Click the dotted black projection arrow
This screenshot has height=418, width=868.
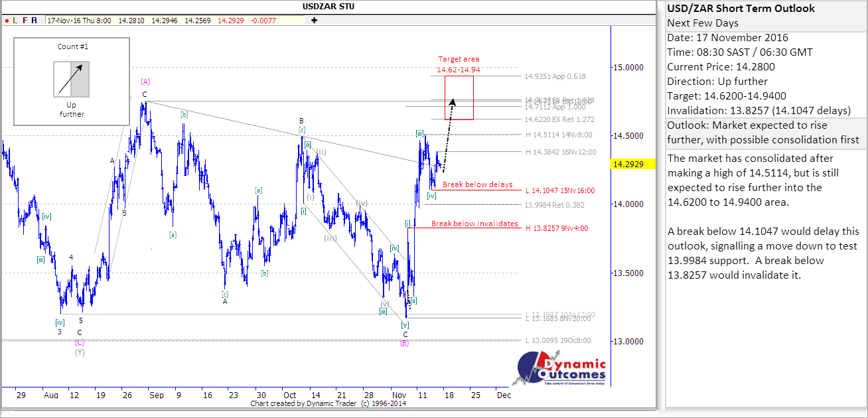pos(448,133)
